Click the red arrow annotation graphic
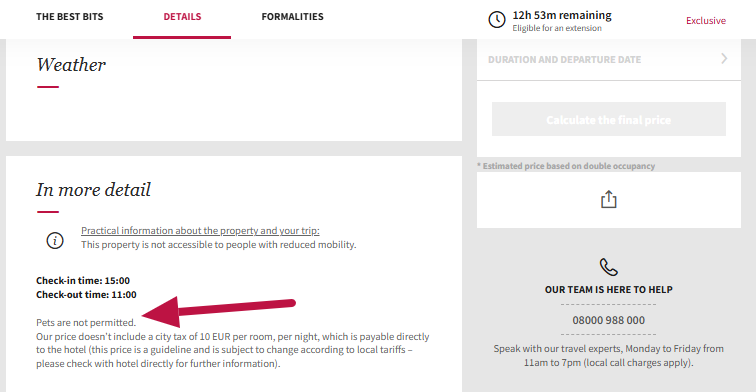The width and height of the screenshot is (756, 392). coord(218,311)
